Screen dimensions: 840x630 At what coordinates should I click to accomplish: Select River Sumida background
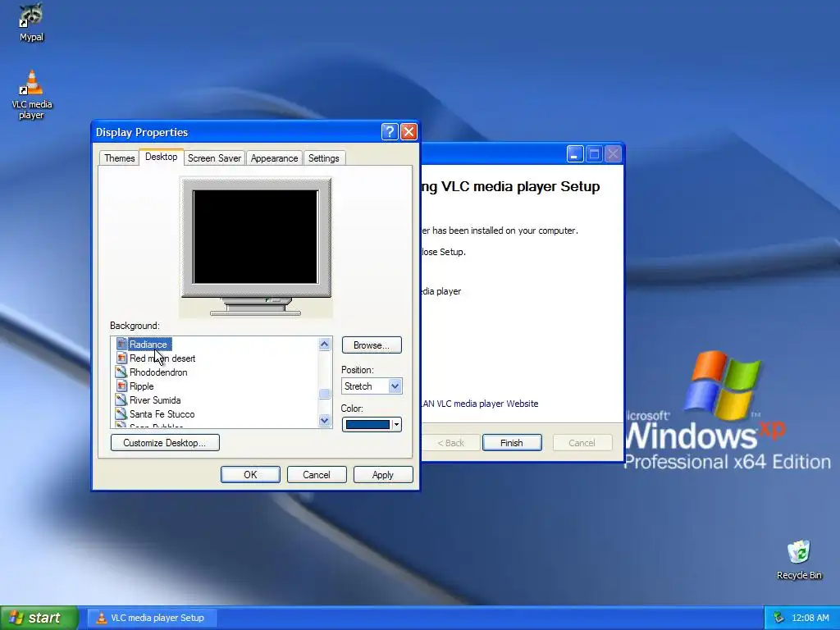(x=155, y=399)
